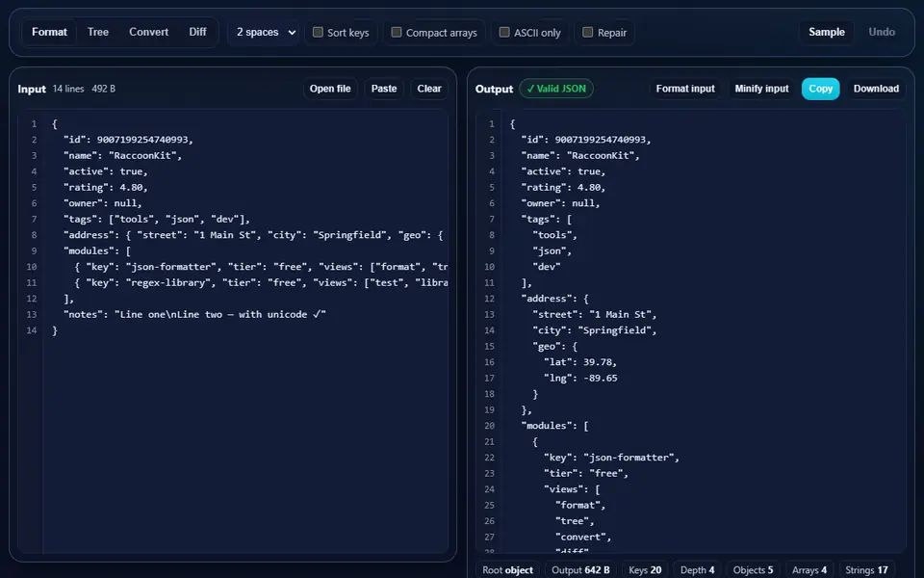Click the Strings 17 stat
The image size is (924, 578).
click(866, 569)
